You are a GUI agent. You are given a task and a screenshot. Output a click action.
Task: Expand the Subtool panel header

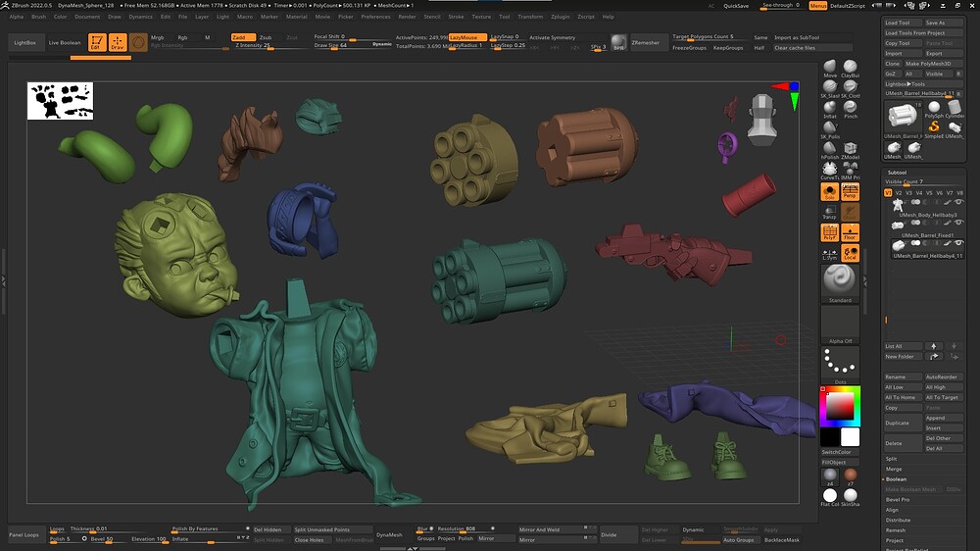[x=897, y=173]
